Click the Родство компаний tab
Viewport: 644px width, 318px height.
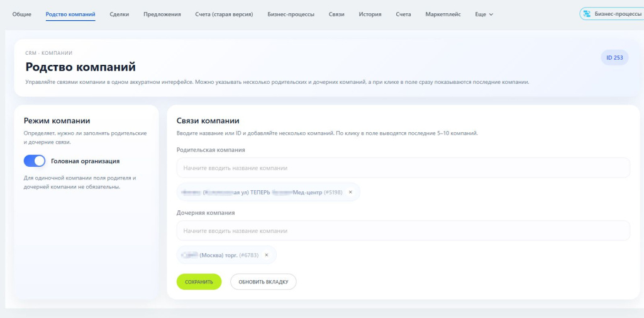tap(70, 14)
